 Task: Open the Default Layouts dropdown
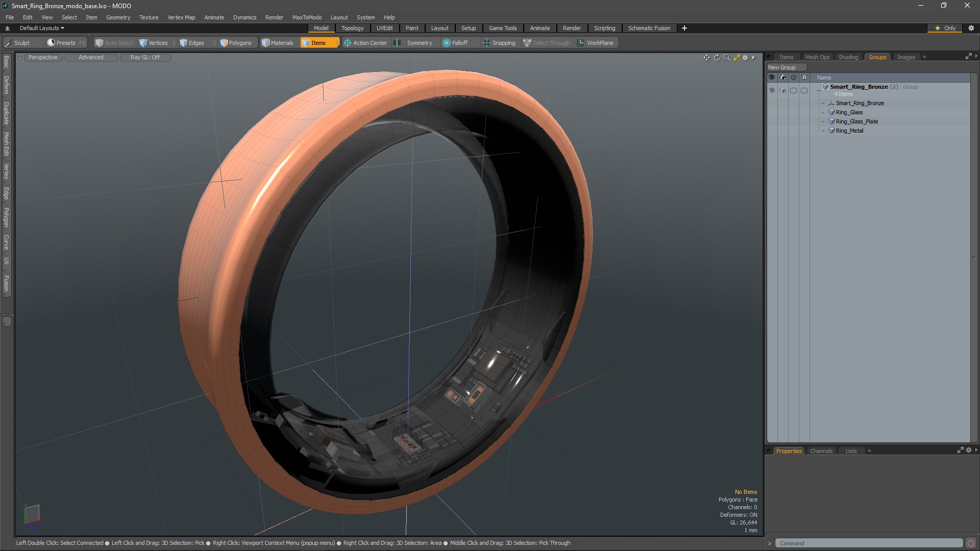point(42,28)
